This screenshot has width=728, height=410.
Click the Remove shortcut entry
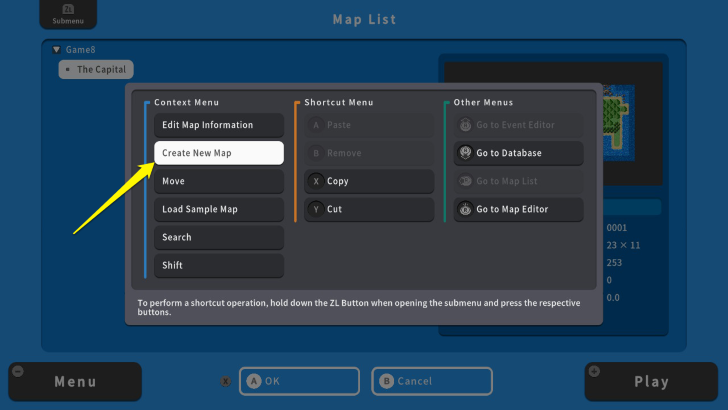[x=369, y=153]
